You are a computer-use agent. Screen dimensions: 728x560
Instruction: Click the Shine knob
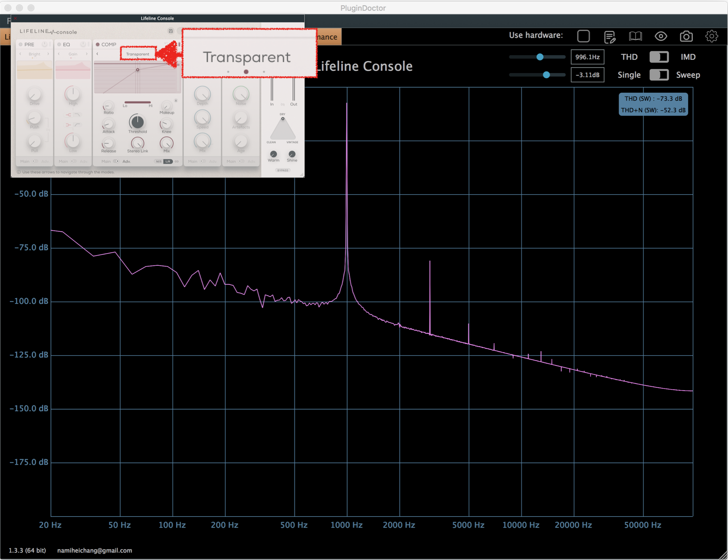(x=292, y=154)
